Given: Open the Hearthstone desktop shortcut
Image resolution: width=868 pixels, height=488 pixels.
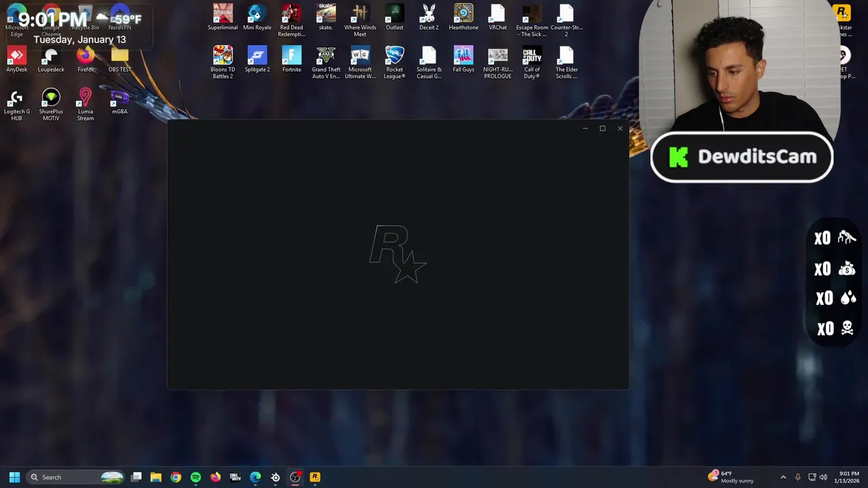Looking at the screenshot, I should (463, 18).
